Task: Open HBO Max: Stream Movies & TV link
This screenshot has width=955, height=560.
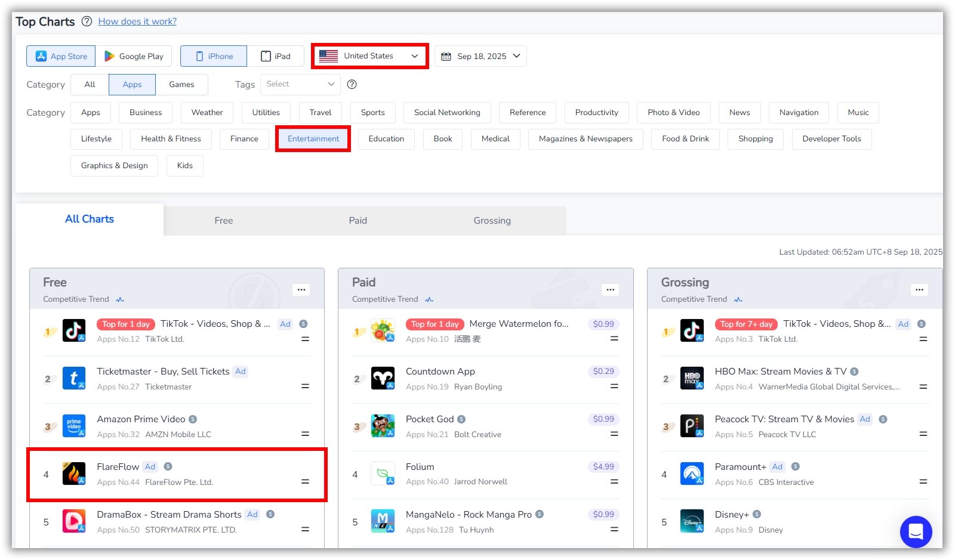Action: tap(781, 372)
